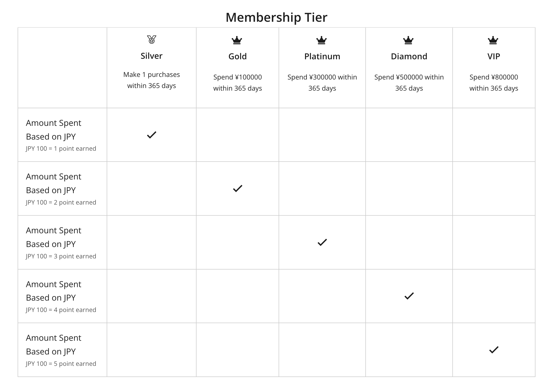Click the crown icon above Platinum
Screen dimensions: 551x392
tap(321, 40)
